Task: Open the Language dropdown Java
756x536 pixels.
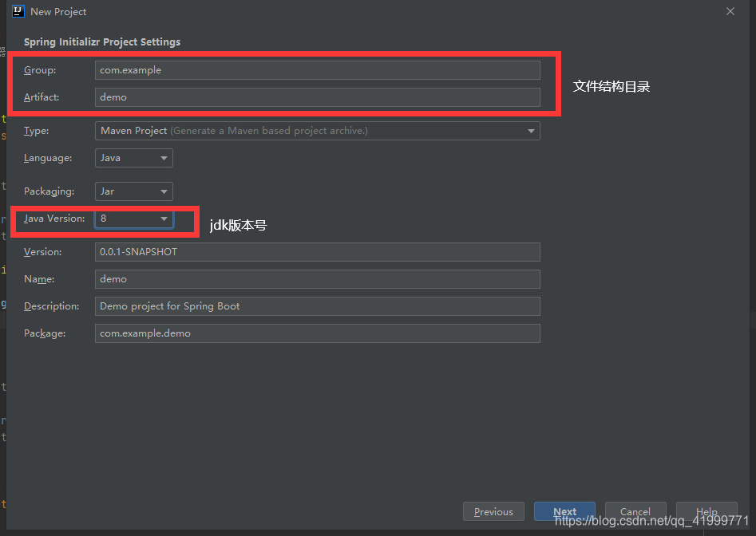Action: click(x=134, y=158)
